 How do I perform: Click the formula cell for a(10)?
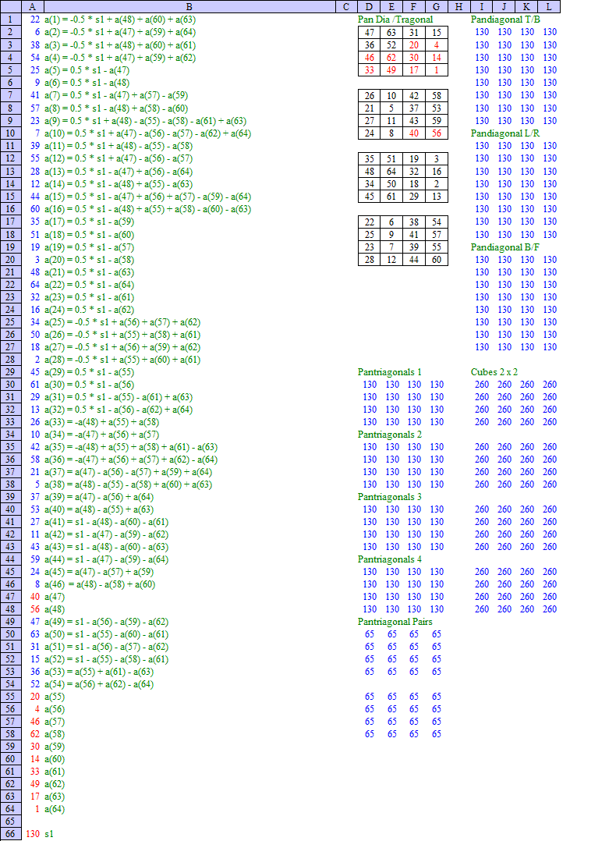tap(148, 133)
